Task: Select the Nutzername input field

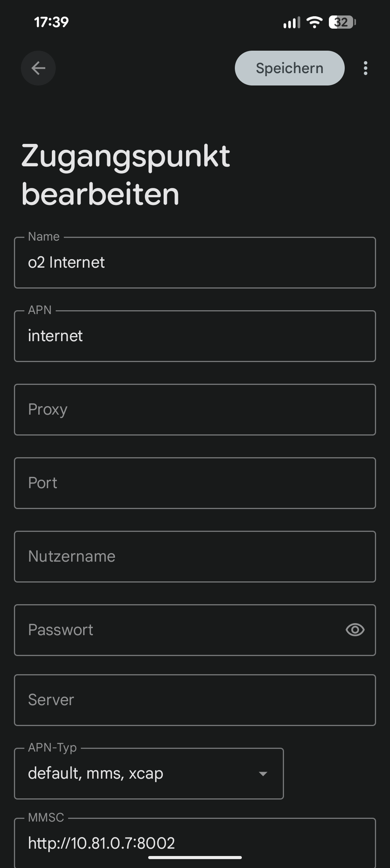Action: (195, 557)
